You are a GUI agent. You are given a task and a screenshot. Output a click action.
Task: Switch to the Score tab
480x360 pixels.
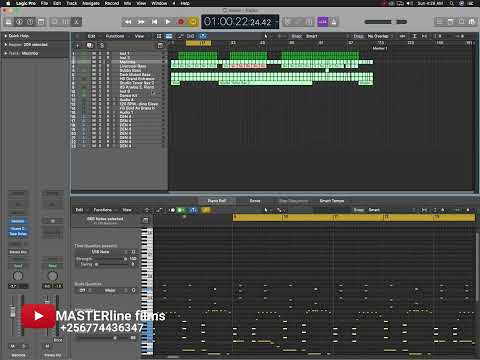(x=255, y=201)
